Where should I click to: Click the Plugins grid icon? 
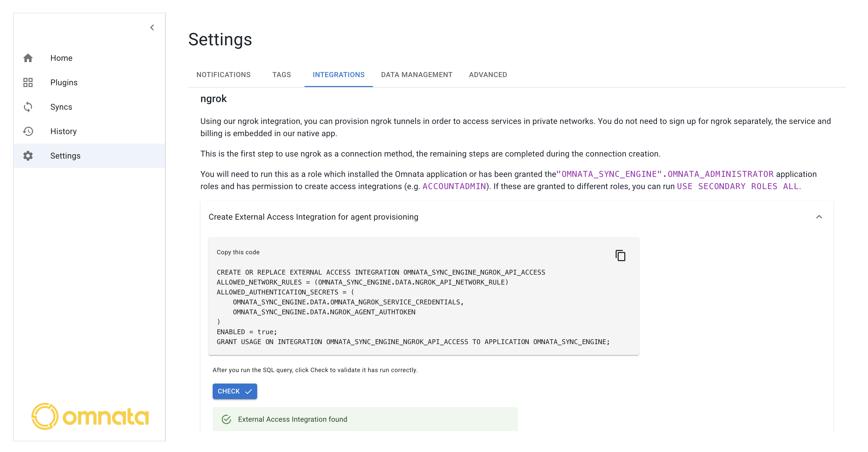pyautogui.click(x=28, y=82)
